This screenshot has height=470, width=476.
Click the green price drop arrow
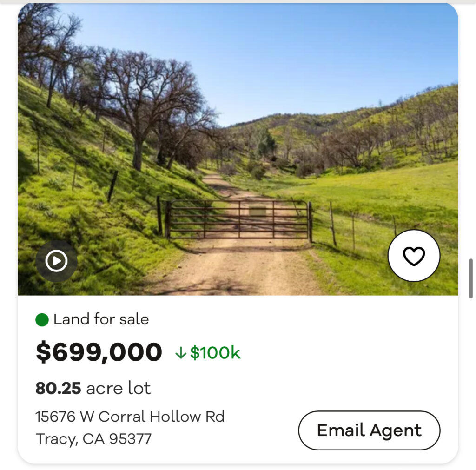(x=180, y=353)
